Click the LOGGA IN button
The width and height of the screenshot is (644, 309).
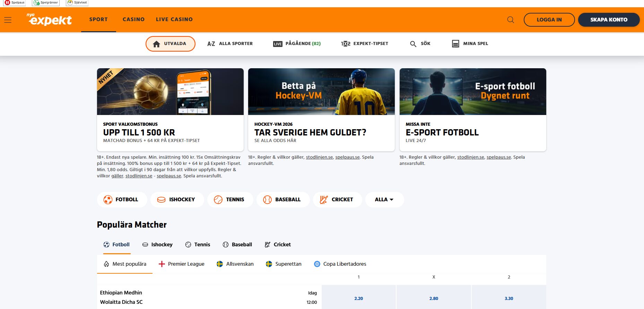click(549, 20)
